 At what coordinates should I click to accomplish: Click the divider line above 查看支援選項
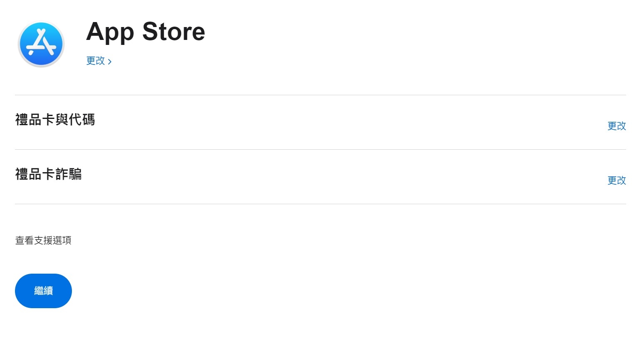(x=320, y=204)
